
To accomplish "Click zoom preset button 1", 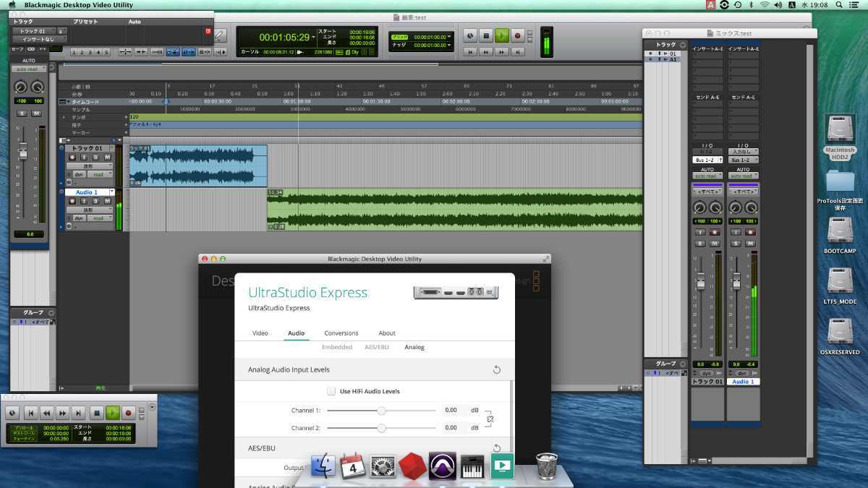I will point(75,52).
